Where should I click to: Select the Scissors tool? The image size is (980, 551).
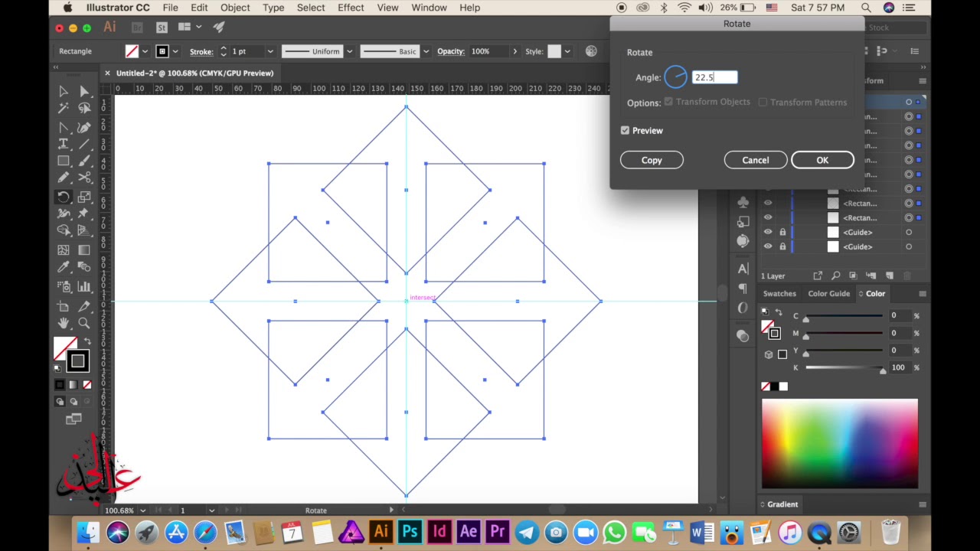point(84,179)
